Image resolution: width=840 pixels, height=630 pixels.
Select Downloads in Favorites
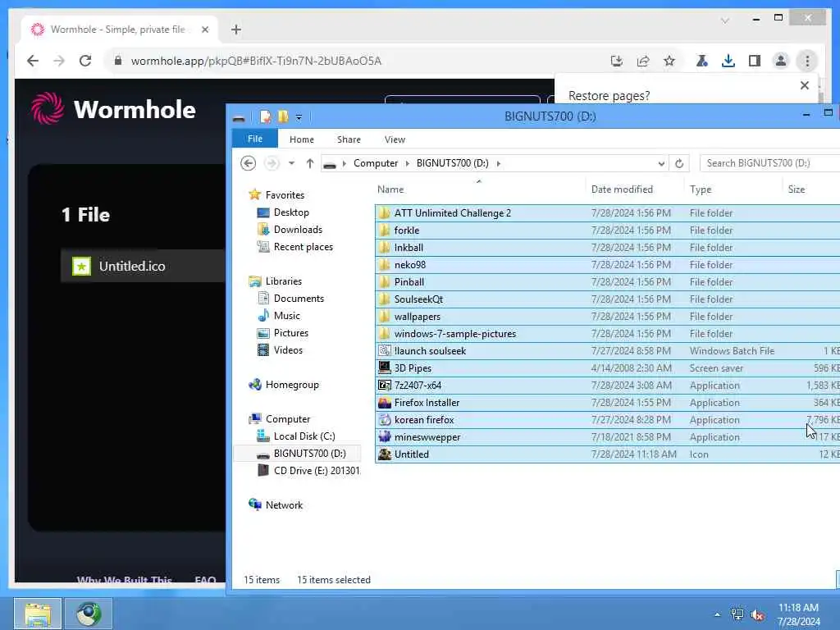pyautogui.click(x=298, y=230)
